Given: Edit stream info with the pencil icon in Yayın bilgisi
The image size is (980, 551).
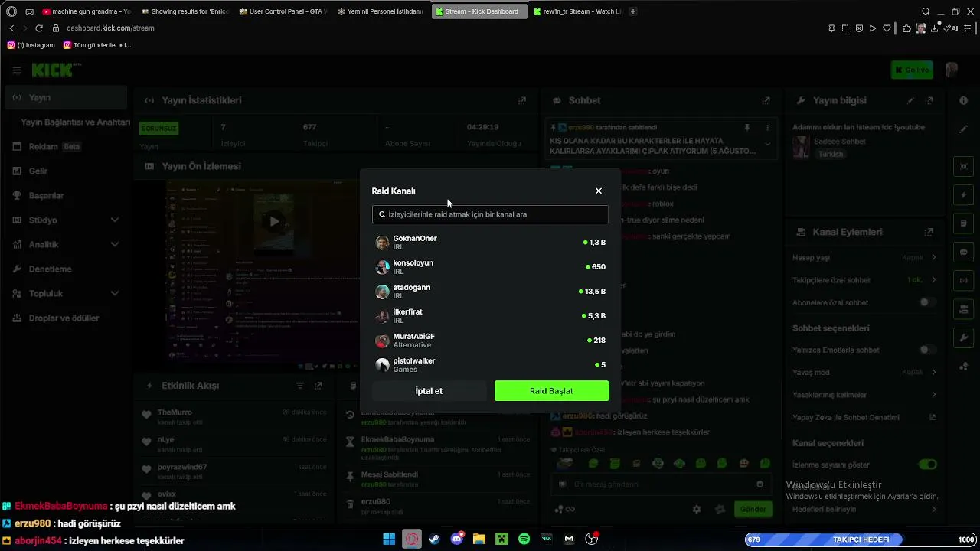Looking at the screenshot, I should (910, 101).
